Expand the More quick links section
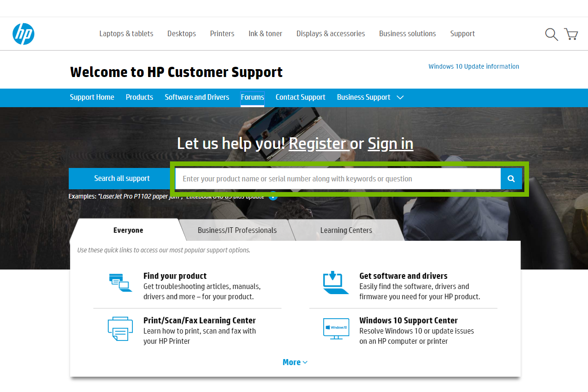 pos(294,362)
